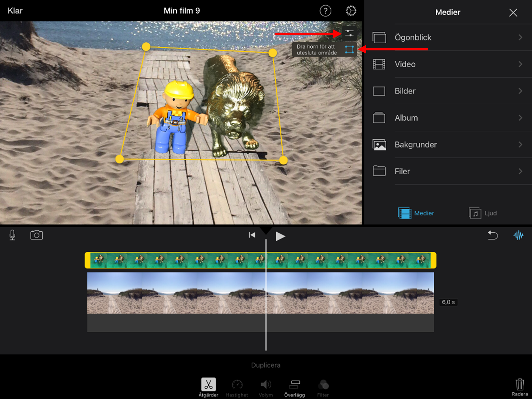This screenshot has height=399, width=532.
Task: Select the green screen overlay clip
Action: point(260,260)
